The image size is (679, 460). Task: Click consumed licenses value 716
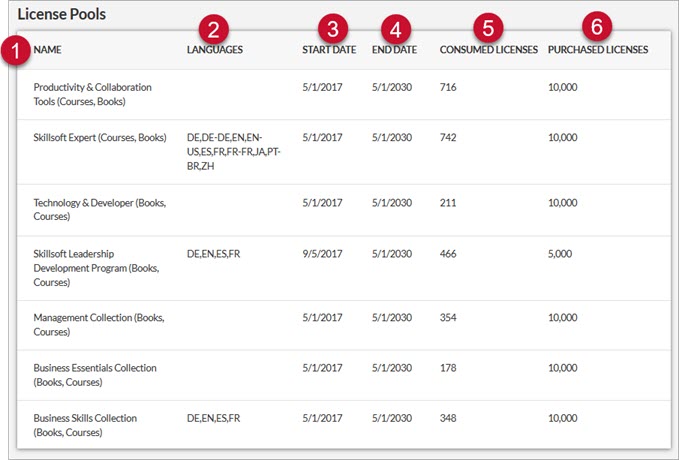(x=448, y=87)
